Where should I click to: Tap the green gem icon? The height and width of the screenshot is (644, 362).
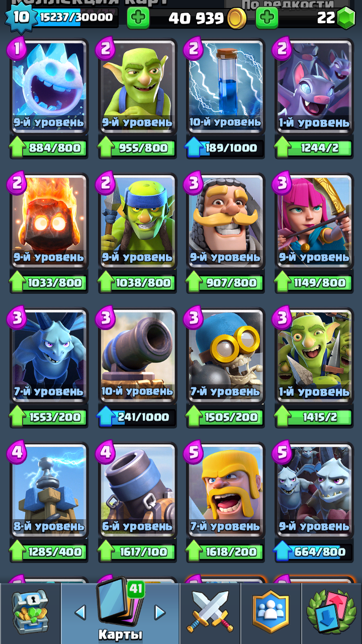(345, 18)
